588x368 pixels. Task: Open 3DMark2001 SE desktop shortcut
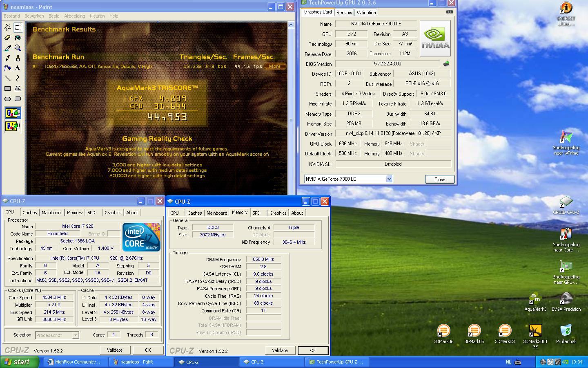535,337
